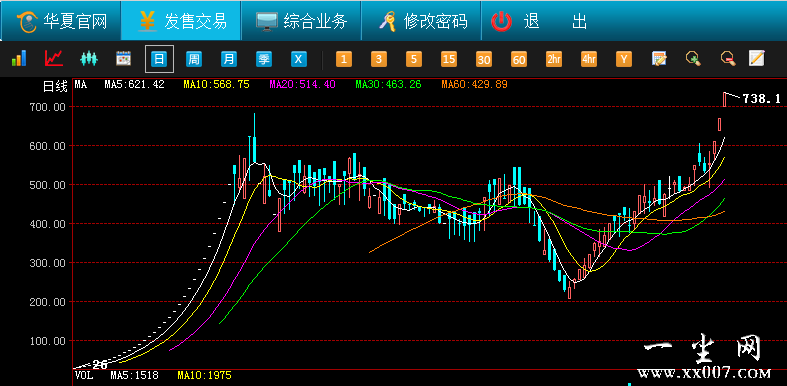Image resolution: width=787 pixels, height=386 pixels.
Task: Select the red line chart icon
Action: pos(54,59)
